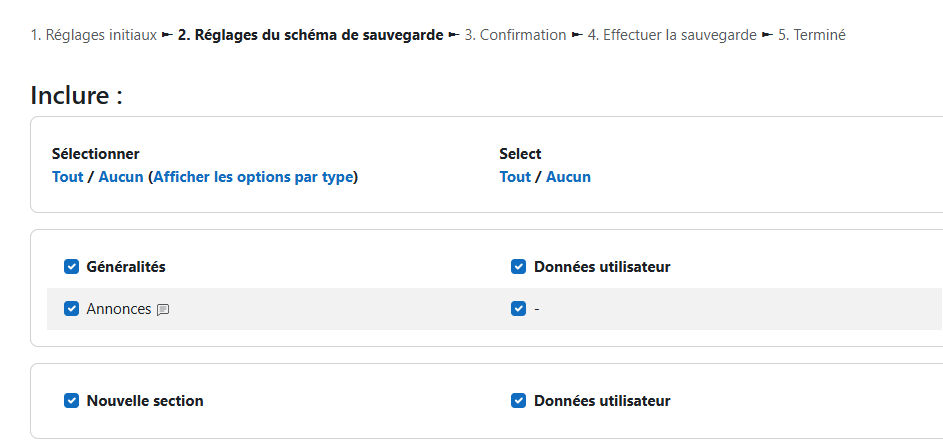Uncheck Données utilisateur for Généralités
Screen dimensions: 943x440
click(518, 266)
